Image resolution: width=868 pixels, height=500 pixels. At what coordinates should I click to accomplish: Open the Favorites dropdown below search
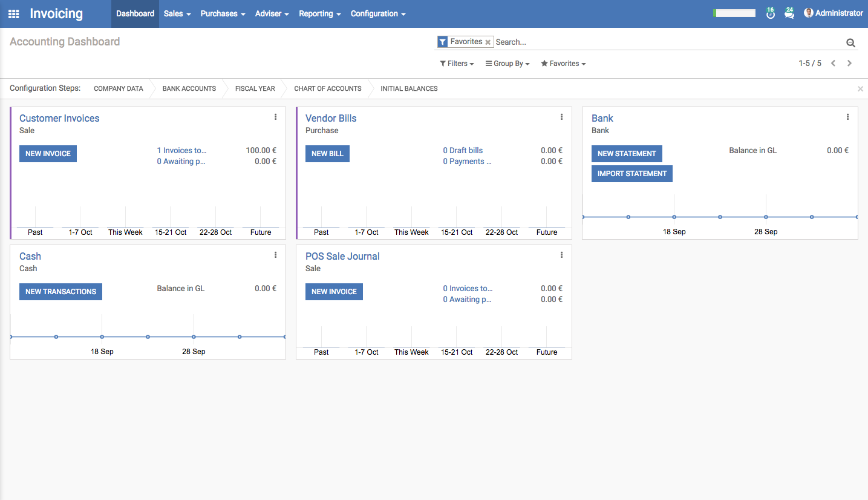point(563,64)
